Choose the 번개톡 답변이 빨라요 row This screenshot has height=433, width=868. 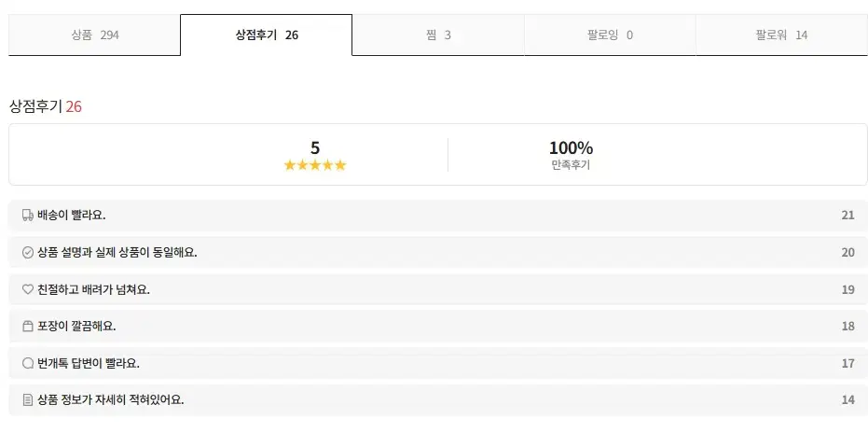pyautogui.click(x=438, y=363)
